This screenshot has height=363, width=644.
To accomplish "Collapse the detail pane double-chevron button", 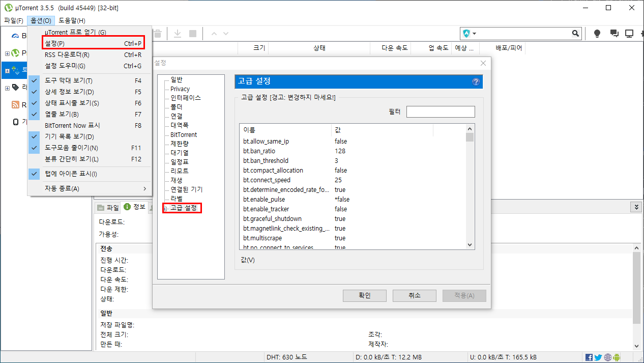I will coord(636,207).
